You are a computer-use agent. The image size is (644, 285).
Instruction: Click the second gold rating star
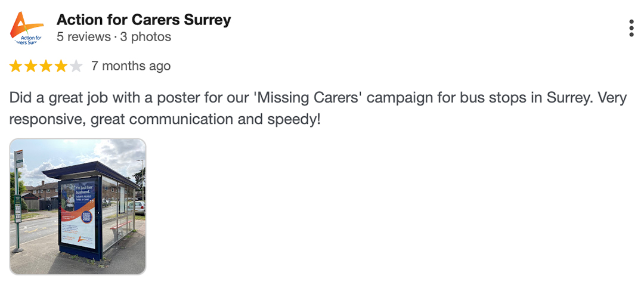(31, 66)
